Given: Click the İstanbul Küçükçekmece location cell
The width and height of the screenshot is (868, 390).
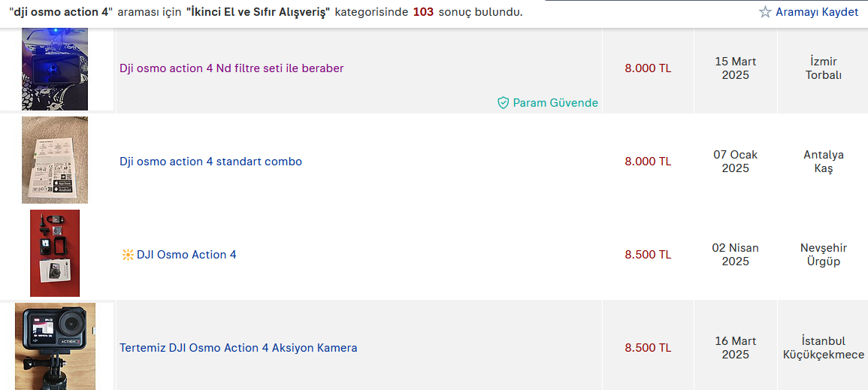Looking at the screenshot, I should tap(823, 348).
